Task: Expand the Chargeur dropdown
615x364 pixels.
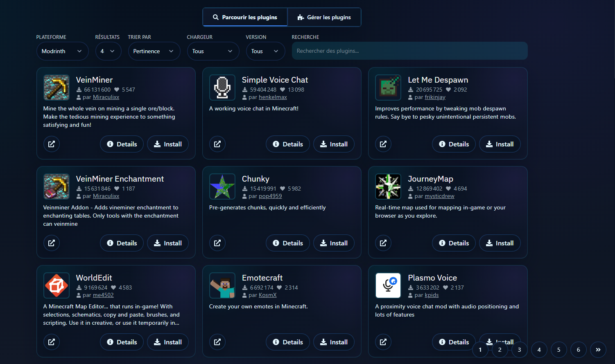Action: click(x=213, y=51)
